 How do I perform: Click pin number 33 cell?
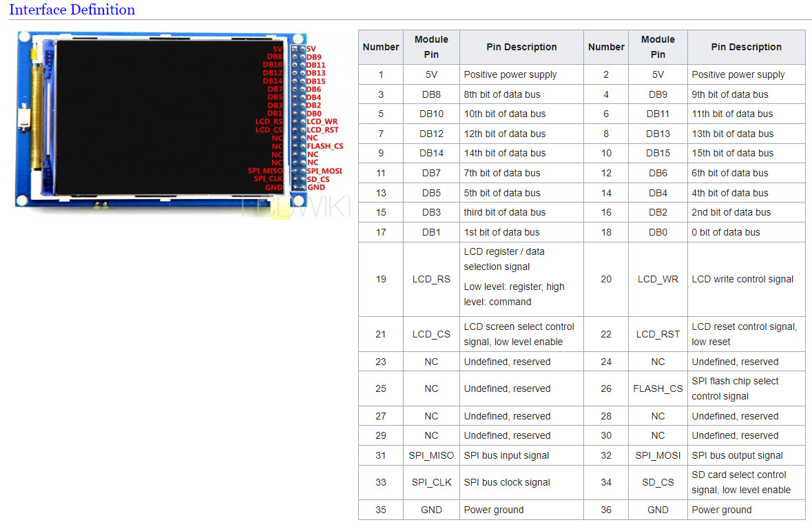pyautogui.click(x=381, y=482)
